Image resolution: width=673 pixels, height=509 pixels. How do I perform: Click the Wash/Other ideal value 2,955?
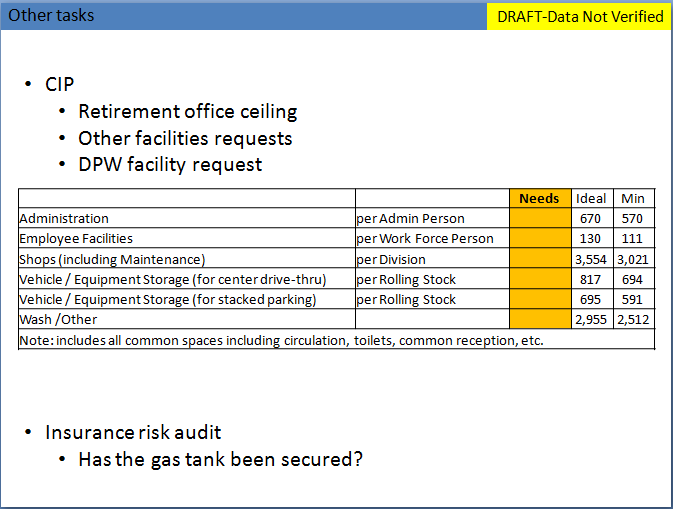(591, 319)
